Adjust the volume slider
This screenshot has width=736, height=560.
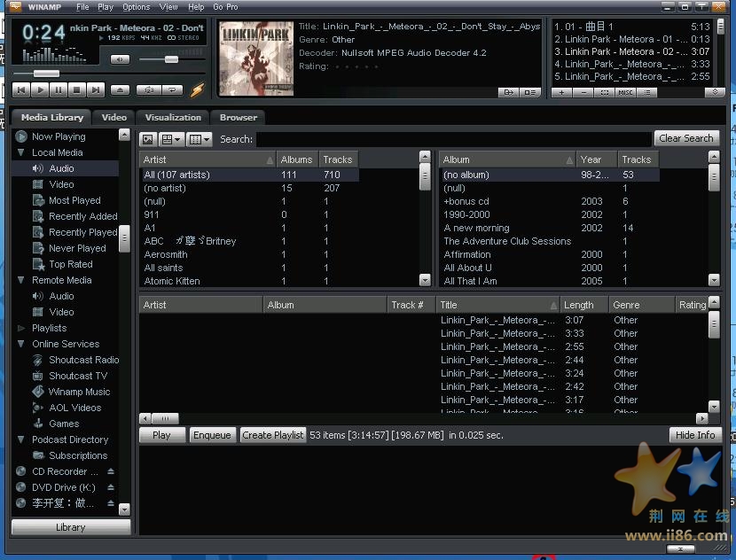tap(172, 58)
